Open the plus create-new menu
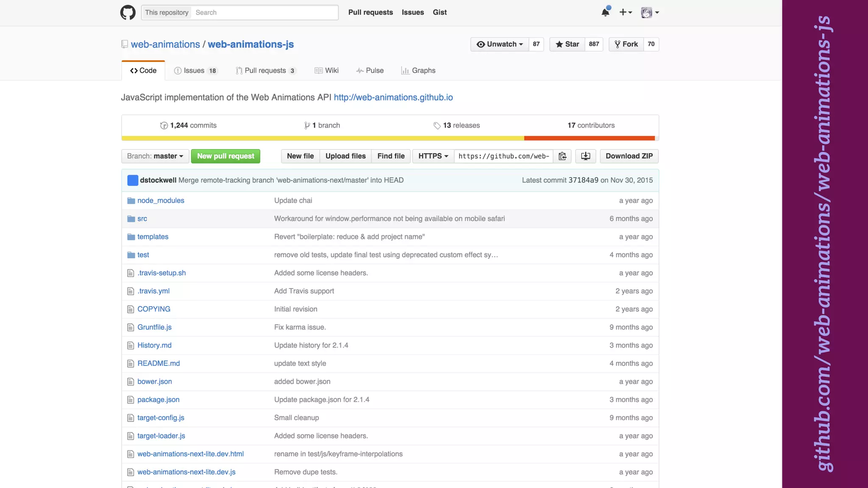The height and width of the screenshot is (488, 868). [x=626, y=12]
